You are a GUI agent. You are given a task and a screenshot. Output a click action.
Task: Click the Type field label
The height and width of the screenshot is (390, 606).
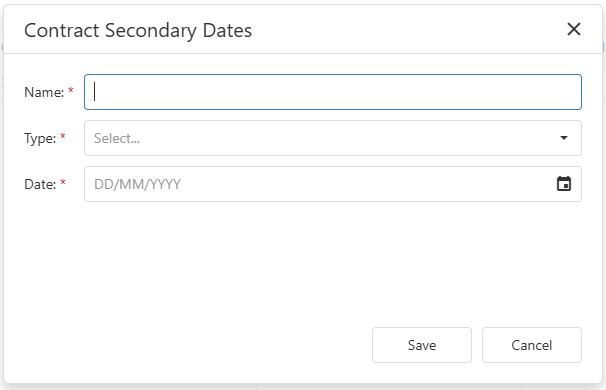40,138
